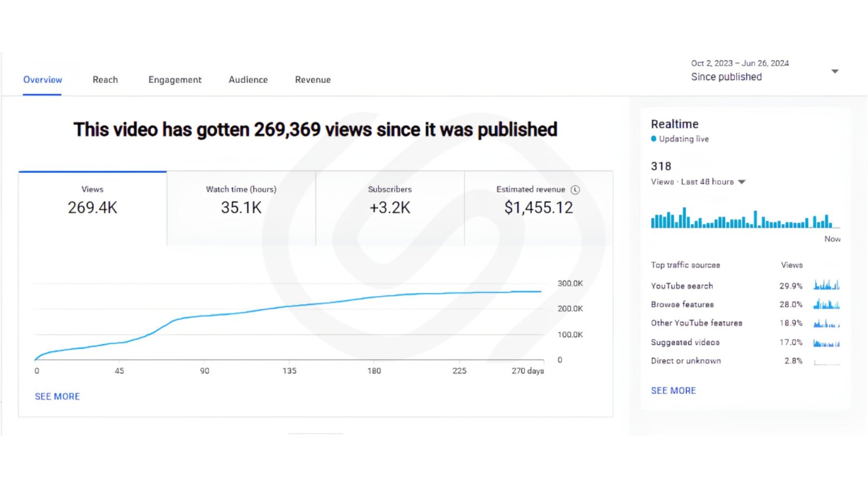
Task: Open the Engagement tab
Action: point(175,80)
